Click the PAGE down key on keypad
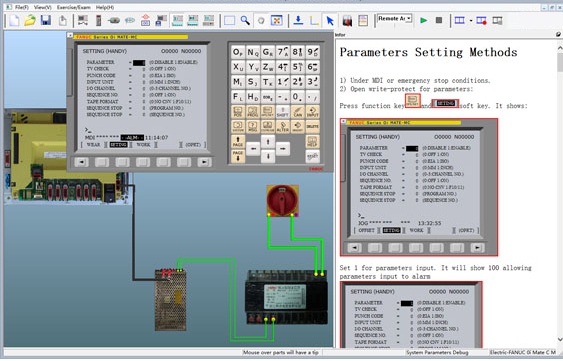The height and width of the screenshot is (361, 563). point(238,156)
